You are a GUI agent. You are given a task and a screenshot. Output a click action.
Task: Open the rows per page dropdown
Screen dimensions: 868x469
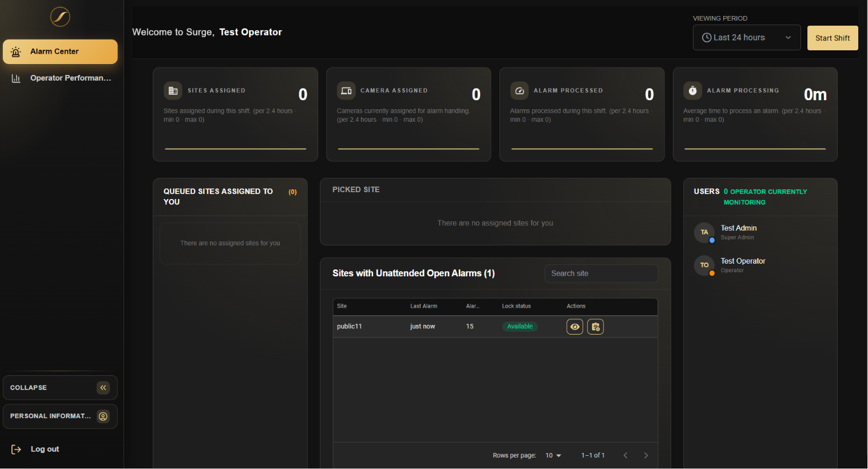pyautogui.click(x=553, y=455)
